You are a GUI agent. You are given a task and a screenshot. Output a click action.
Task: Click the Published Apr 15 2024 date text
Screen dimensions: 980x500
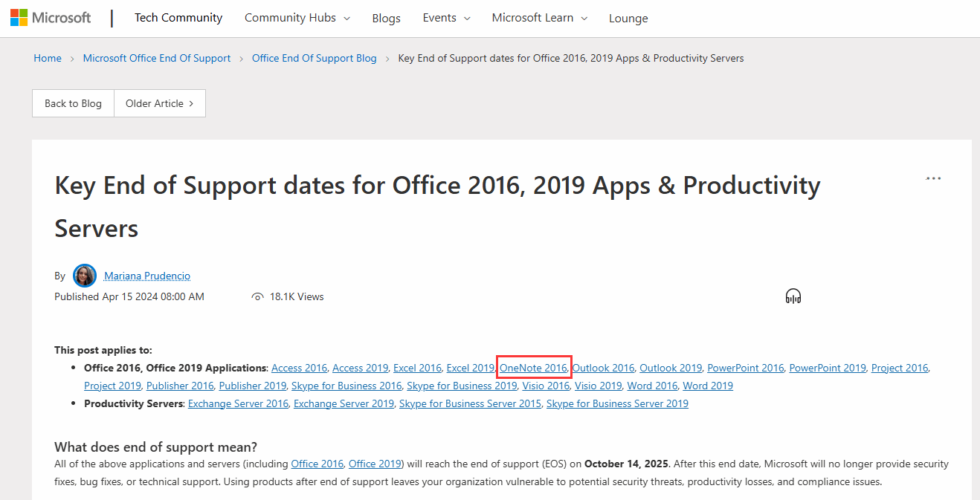click(129, 296)
